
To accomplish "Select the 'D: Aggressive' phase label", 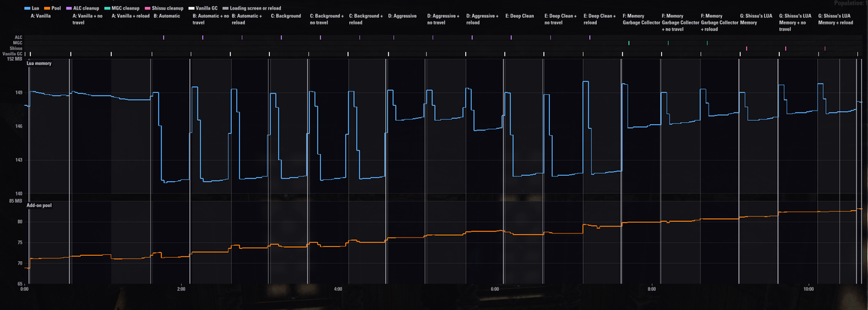I will pyautogui.click(x=402, y=16).
